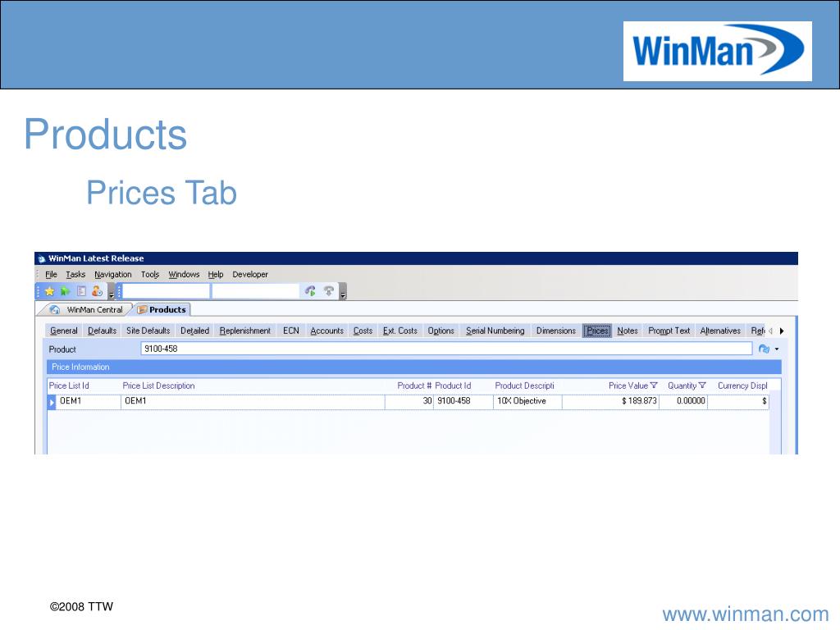Click the 0.00000 quantity cell
Viewport: 840px width, 630px height.
click(x=683, y=401)
